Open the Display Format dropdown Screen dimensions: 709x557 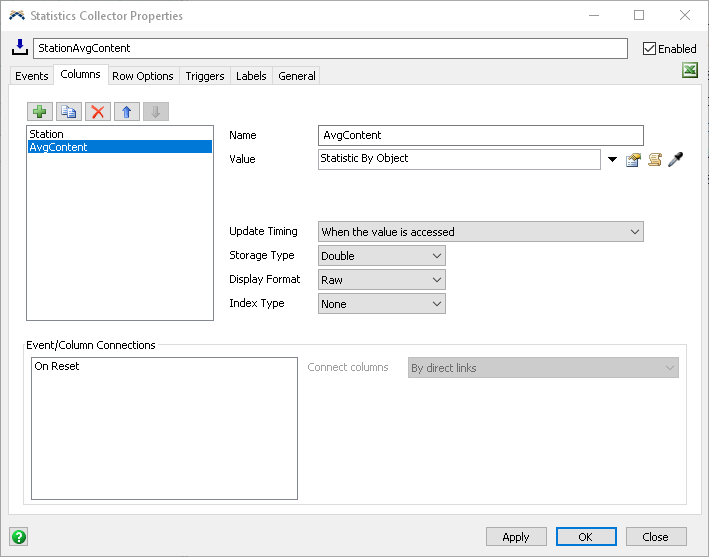381,280
